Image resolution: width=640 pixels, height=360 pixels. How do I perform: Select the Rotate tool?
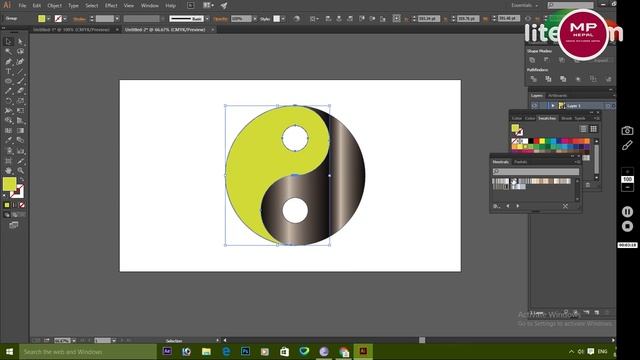point(8,101)
